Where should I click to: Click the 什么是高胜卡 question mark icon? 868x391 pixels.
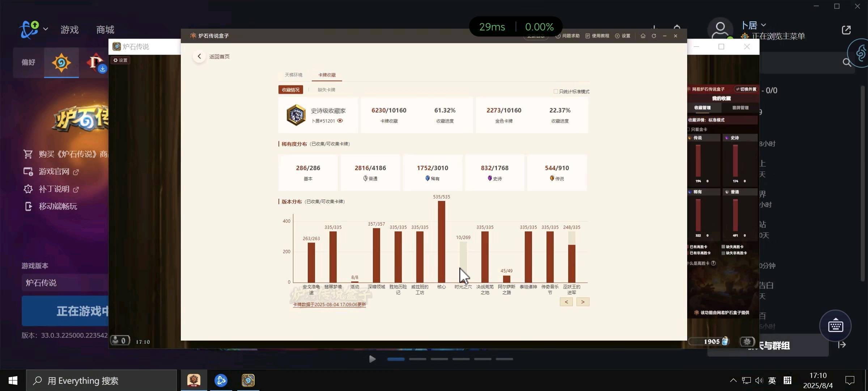pyautogui.click(x=713, y=263)
